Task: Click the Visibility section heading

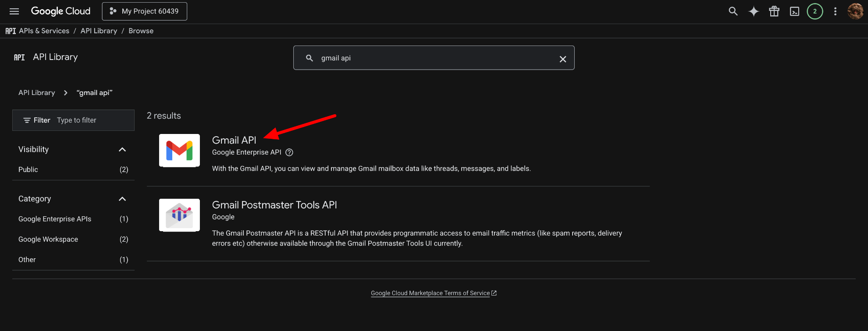Action: pos(33,149)
